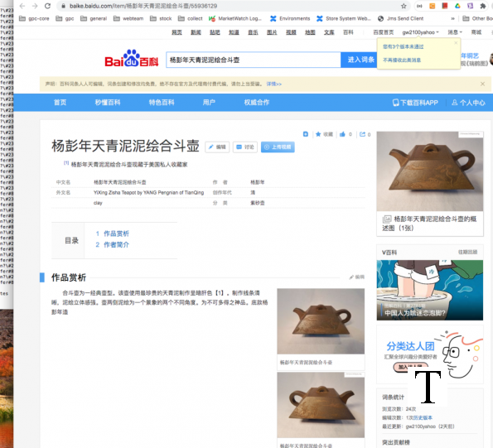Screen dimensions: 493x448
Task: Open the 用户 navigation tab
Action: coord(209,103)
